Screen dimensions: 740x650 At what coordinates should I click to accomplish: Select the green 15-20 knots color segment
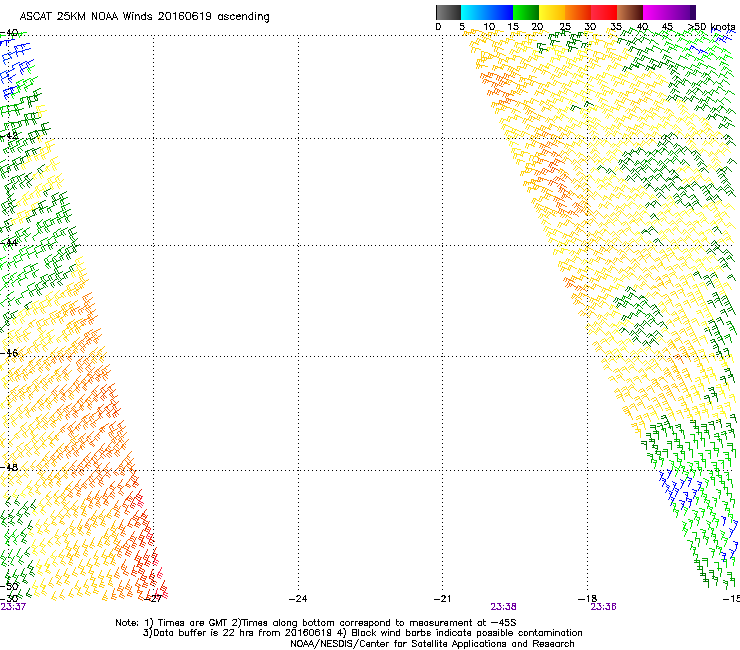526,12
